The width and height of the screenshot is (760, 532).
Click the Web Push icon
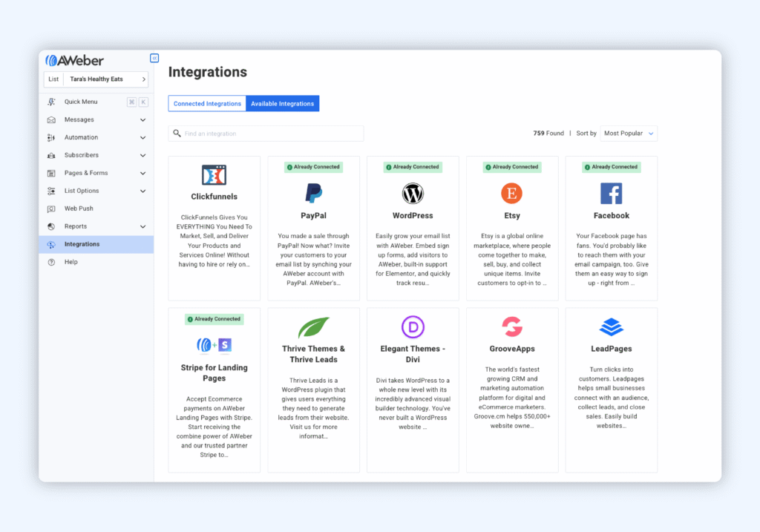tap(51, 208)
